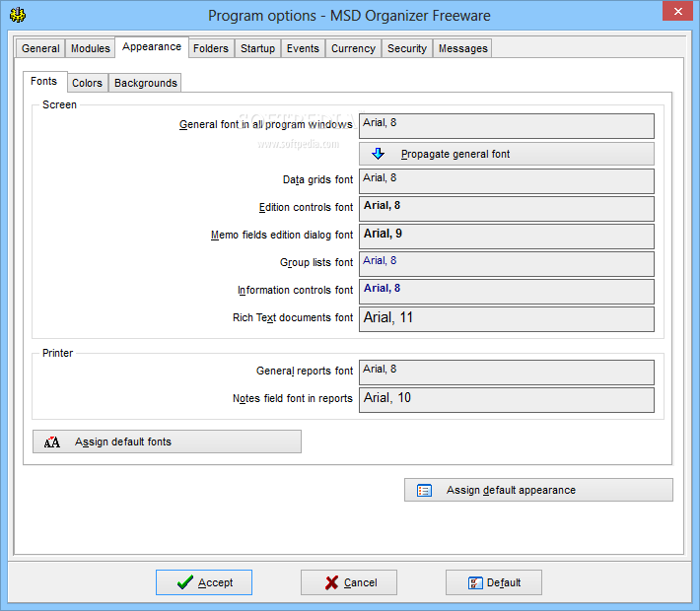Image resolution: width=700 pixels, height=611 pixels.
Task: Click the red X icon on Cancel button
Action: pos(331,582)
